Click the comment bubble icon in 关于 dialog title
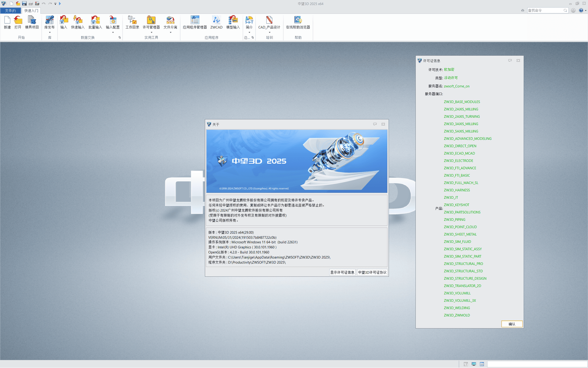The height and width of the screenshot is (368, 588). click(375, 124)
